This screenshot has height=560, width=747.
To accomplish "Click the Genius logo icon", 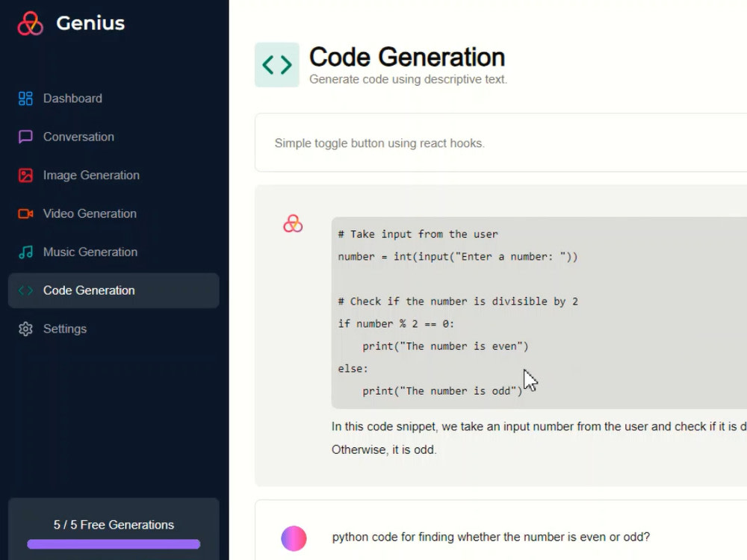I will click(30, 23).
